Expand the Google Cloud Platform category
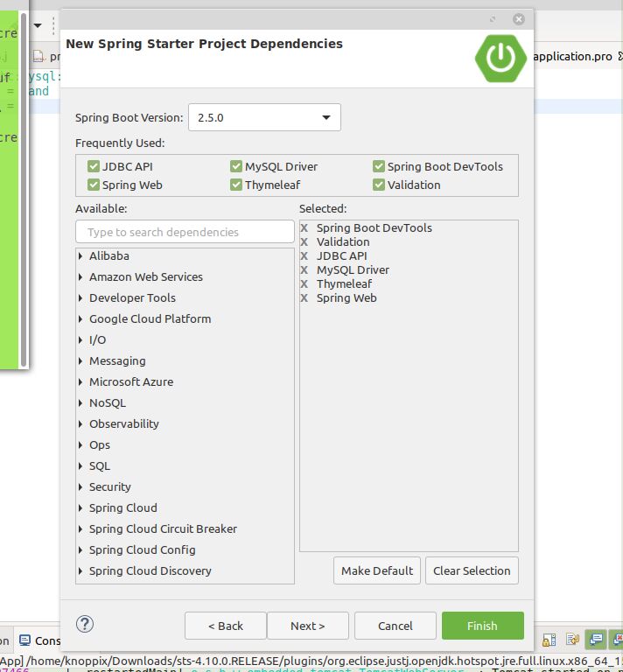 pyautogui.click(x=80, y=319)
